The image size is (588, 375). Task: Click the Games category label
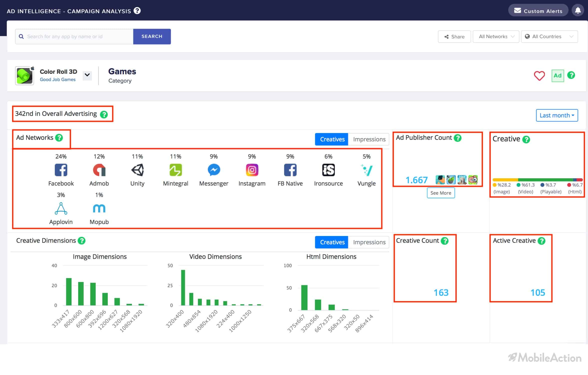(122, 71)
